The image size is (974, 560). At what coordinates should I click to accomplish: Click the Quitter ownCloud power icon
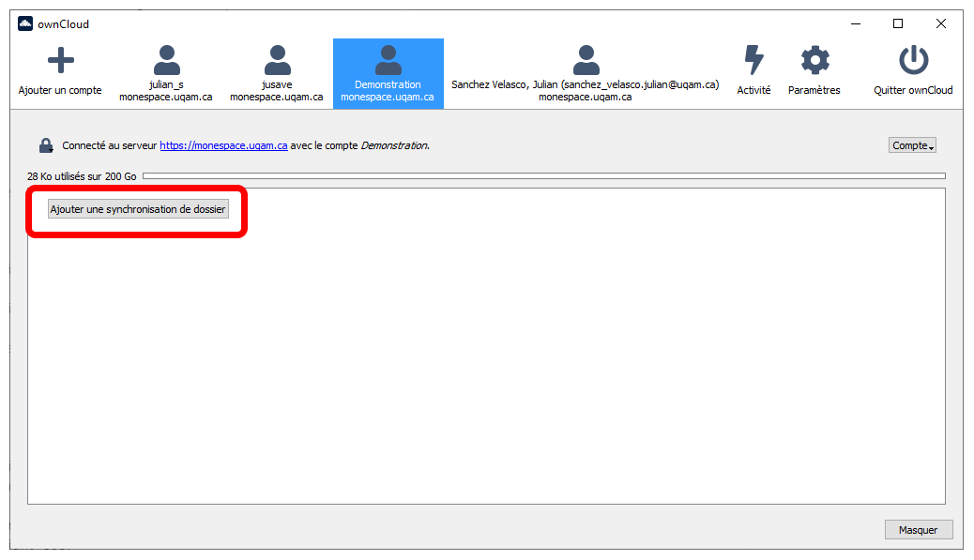(913, 60)
